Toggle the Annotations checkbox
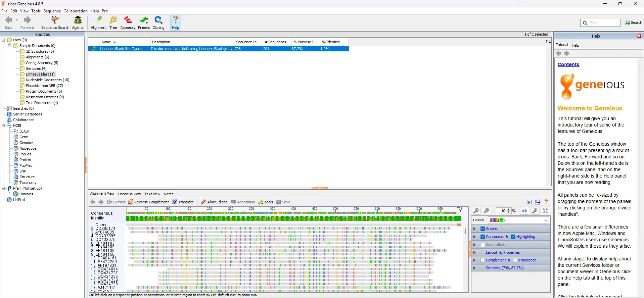 pos(482,245)
